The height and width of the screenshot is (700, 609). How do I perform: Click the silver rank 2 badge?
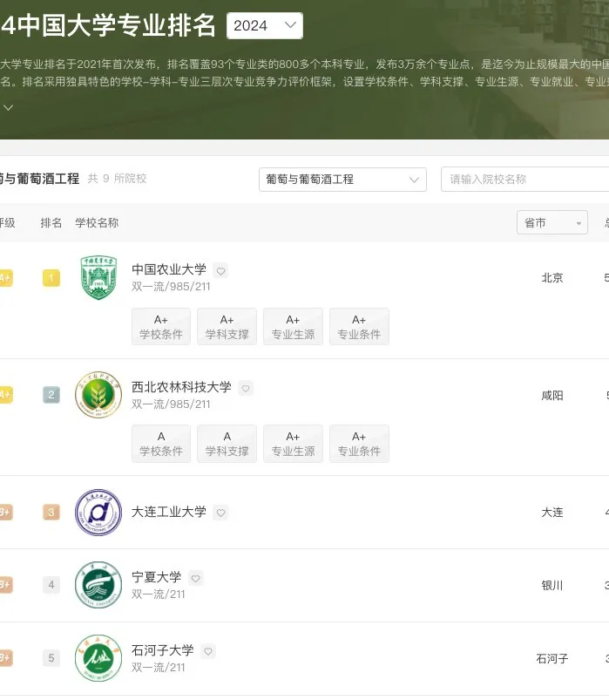tap(51, 395)
